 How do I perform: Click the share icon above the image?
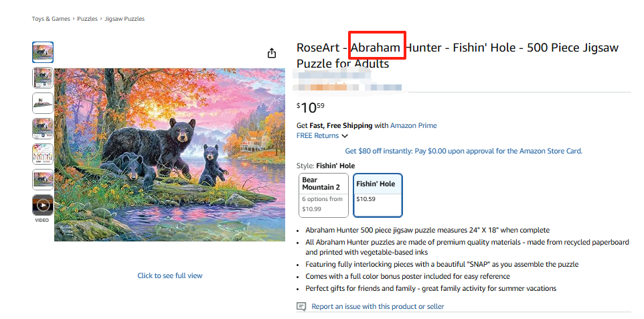(x=272, y=53)
